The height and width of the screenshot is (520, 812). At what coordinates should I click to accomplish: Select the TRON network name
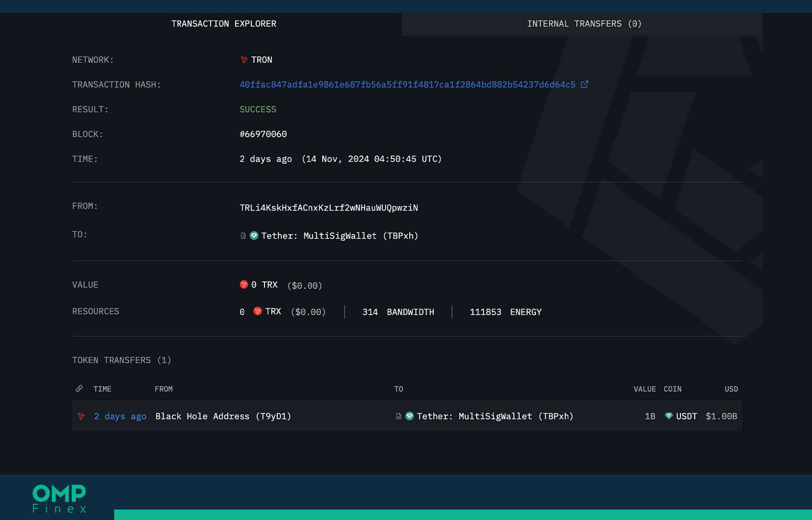pyautogui.click(x=261, y=60)
